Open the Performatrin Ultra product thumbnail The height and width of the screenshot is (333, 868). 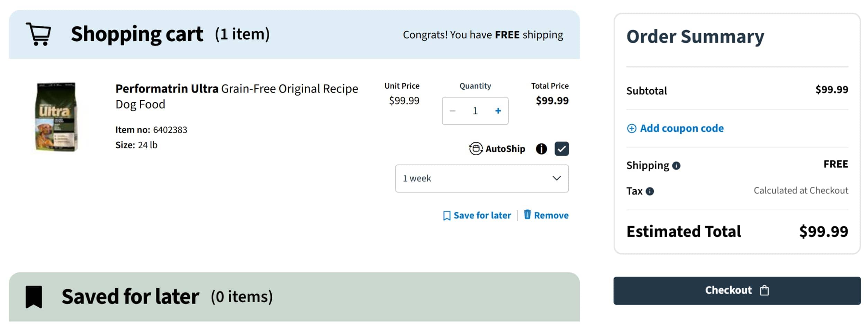(56, 117)
